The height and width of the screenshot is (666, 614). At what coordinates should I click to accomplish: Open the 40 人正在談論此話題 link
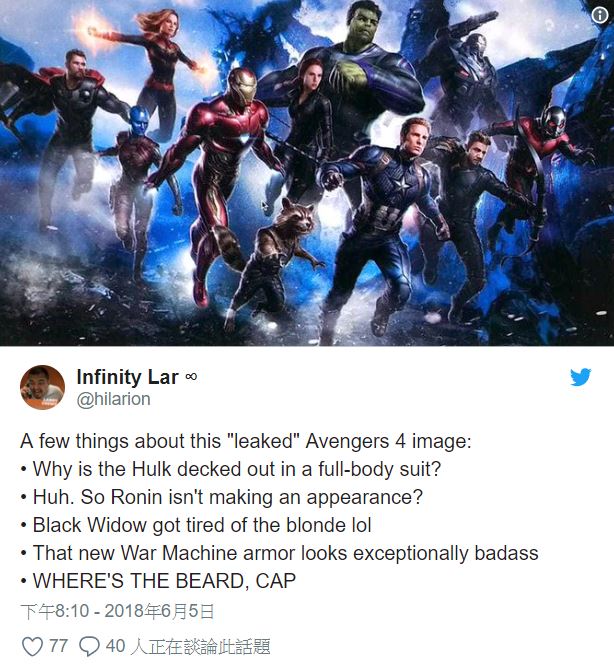[188, 646]
